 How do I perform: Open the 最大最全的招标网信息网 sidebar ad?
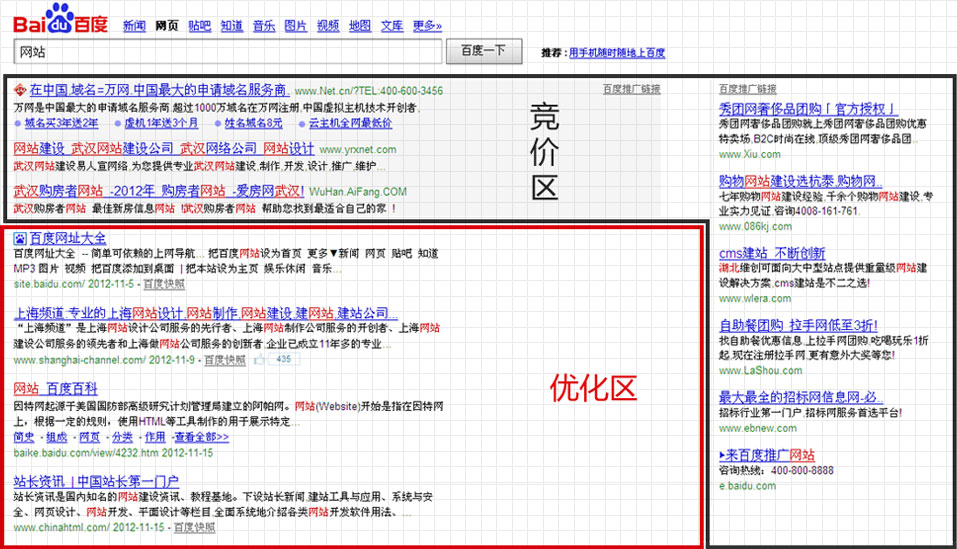(800, 397)
